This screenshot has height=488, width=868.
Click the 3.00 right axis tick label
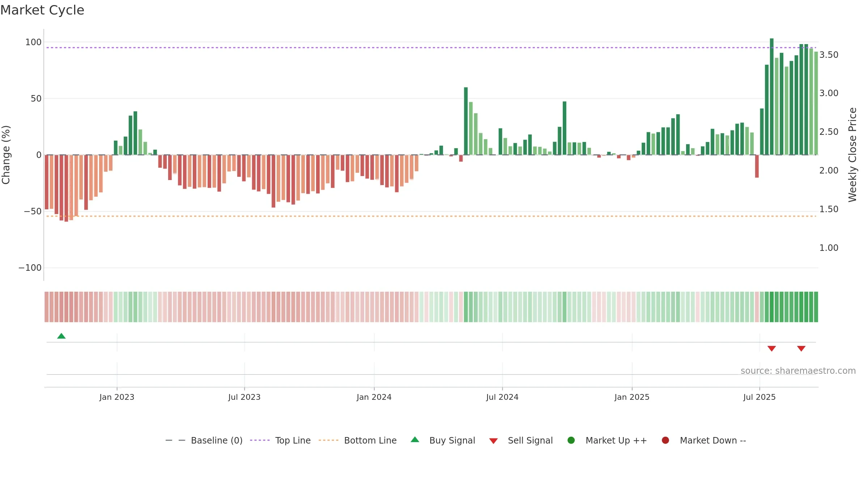[x=829, y=93]
